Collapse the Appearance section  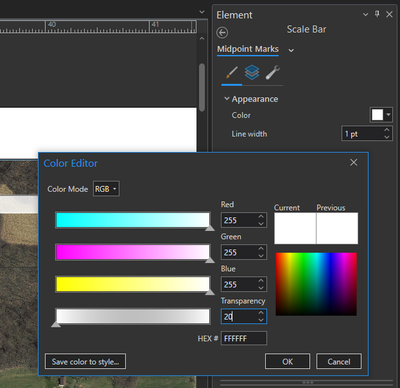pyautogui.click(x=227, y=99)
